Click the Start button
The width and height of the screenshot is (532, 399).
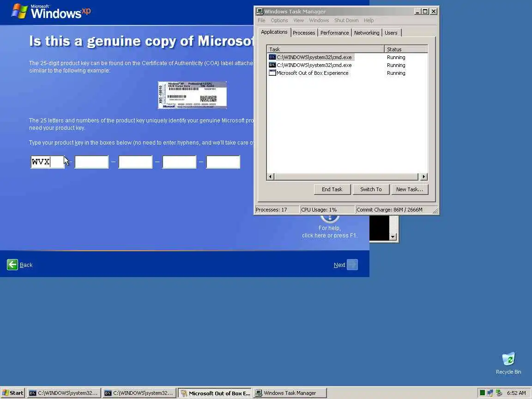click(13, 393)
